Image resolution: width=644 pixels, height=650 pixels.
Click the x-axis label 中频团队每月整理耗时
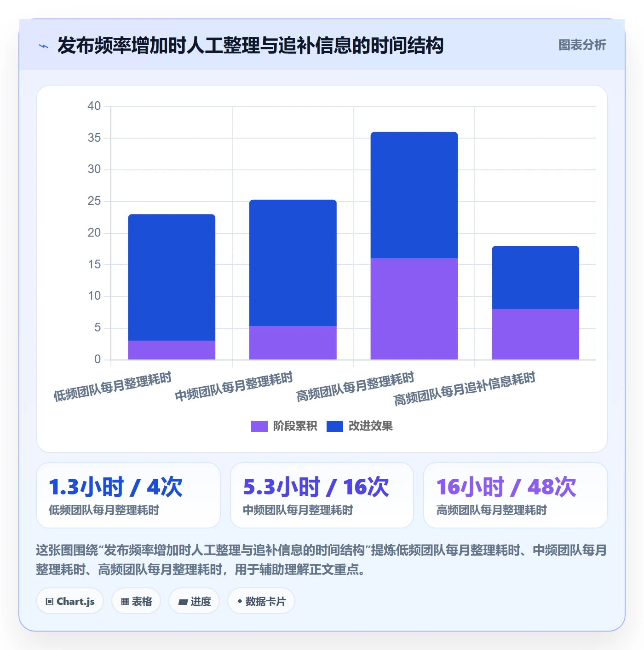click(x=234, y=387)
